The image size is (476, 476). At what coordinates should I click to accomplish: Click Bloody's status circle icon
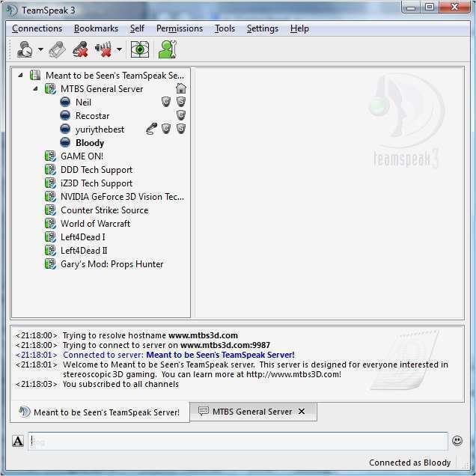pos(65,142)
